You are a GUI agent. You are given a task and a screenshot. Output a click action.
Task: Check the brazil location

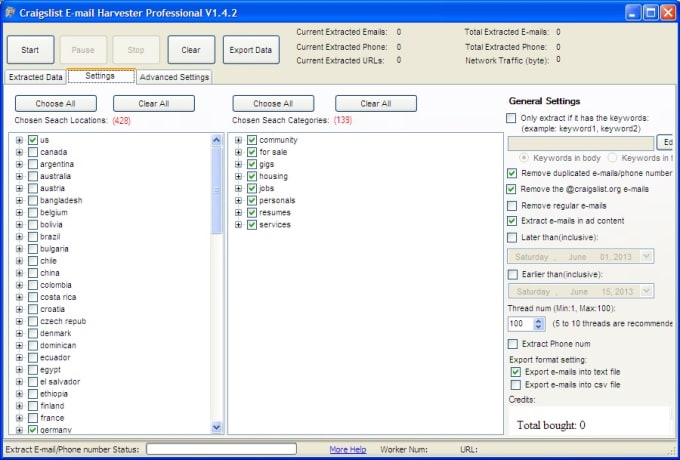point(33,237)
